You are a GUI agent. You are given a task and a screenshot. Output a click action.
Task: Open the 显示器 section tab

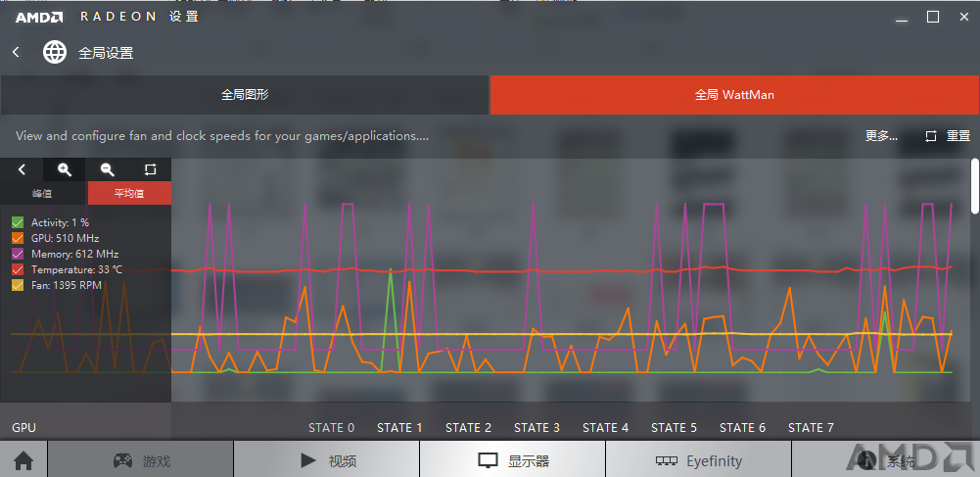point(512,460)
